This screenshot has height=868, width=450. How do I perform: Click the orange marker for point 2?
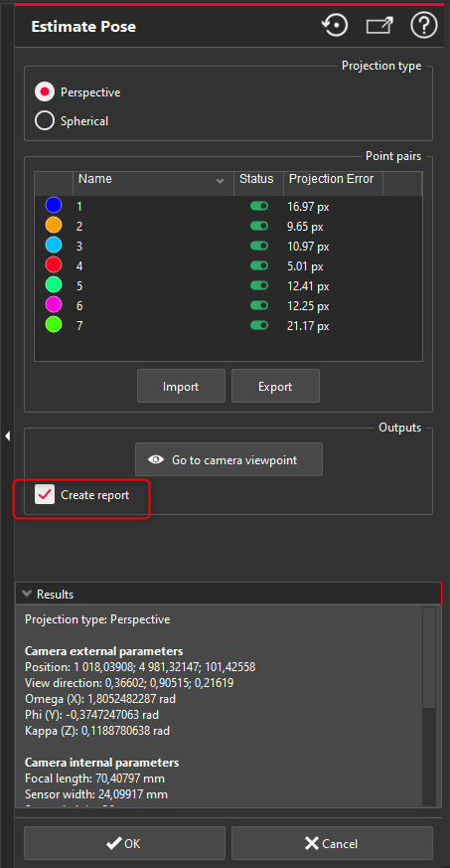click(53, 226)
